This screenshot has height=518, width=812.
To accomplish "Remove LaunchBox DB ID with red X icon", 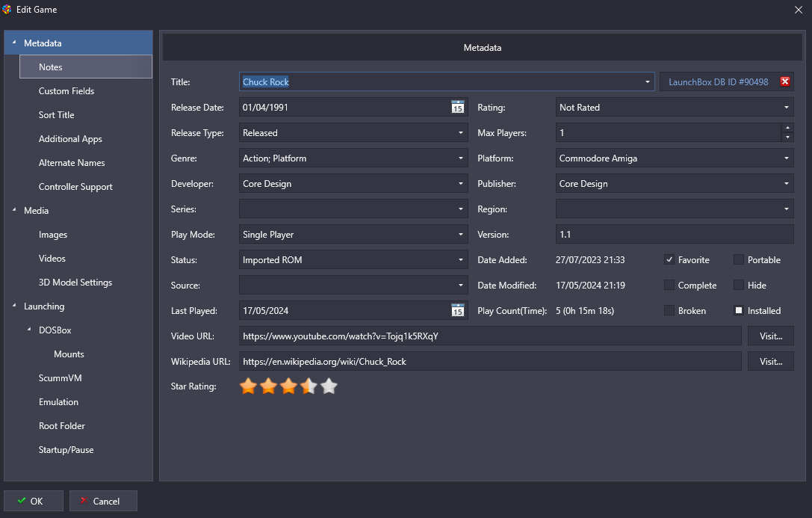I will coord(785,81).
